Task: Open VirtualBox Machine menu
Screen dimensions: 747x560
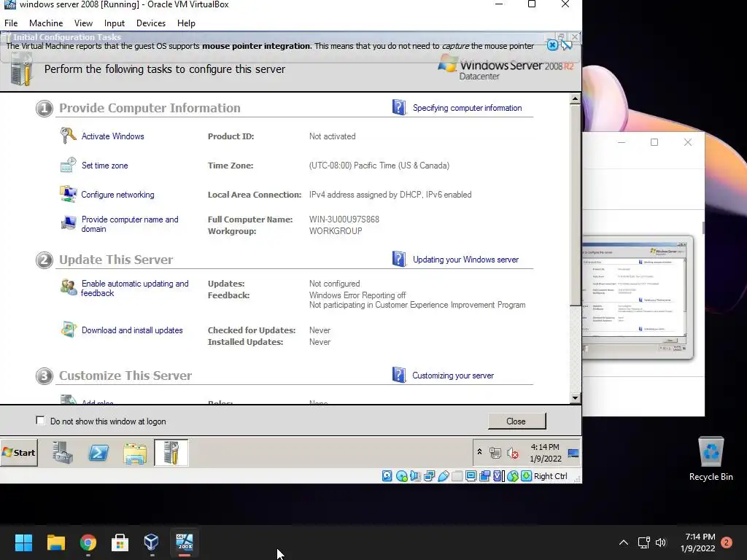Action: click(46, 23)
